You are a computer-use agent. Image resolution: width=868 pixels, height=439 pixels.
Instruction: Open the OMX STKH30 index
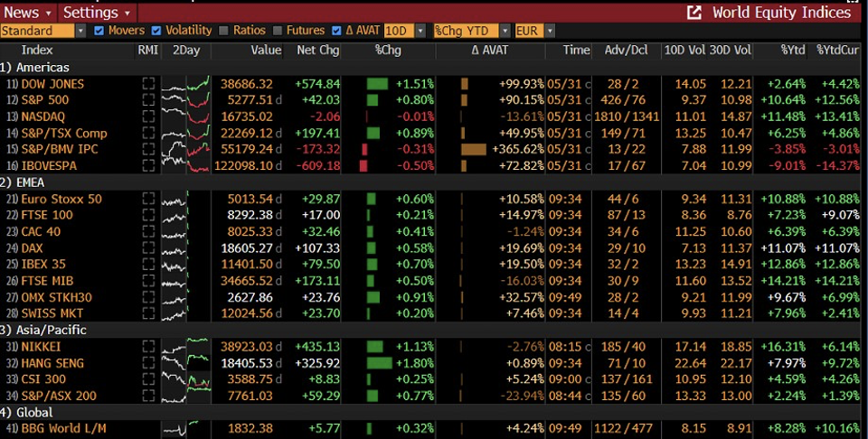pos(56,297)
